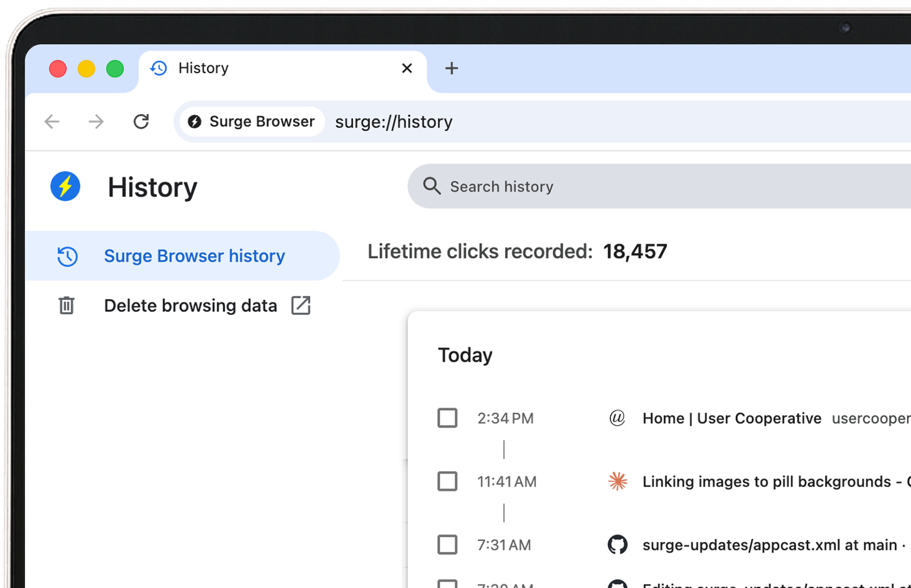Click the History page title
The width and height of the screenshot is (911, 588).
coord(152,187)
